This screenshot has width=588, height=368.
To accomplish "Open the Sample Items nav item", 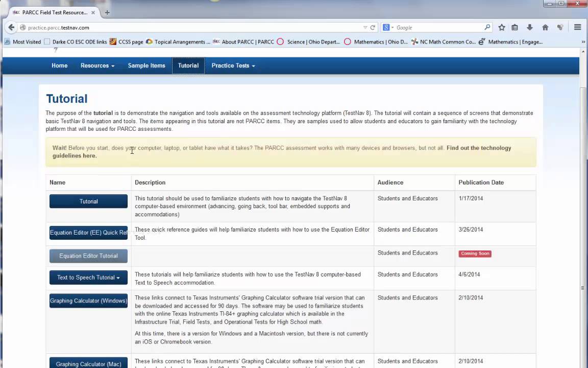I will tap(146, 66).
